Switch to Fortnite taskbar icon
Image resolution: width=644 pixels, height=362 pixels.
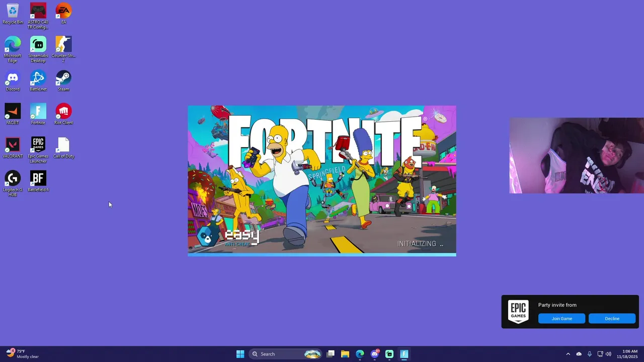click(404, 354)
